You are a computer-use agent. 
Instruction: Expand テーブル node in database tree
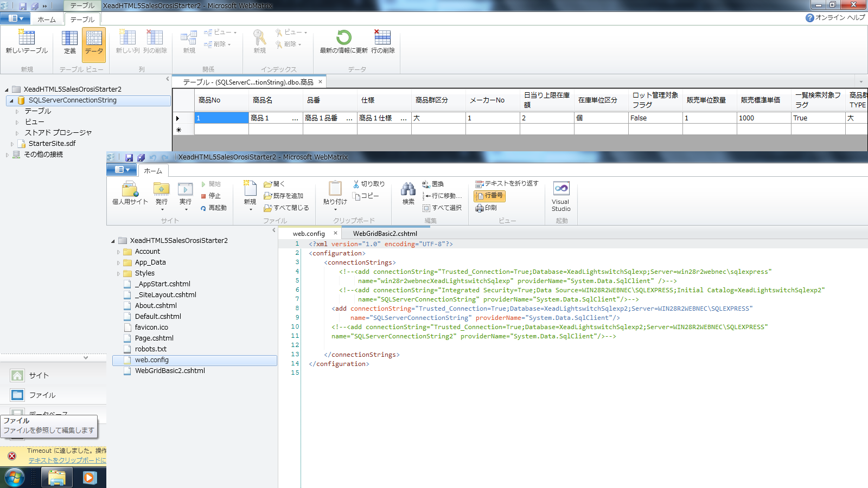(x=17, y=111)
